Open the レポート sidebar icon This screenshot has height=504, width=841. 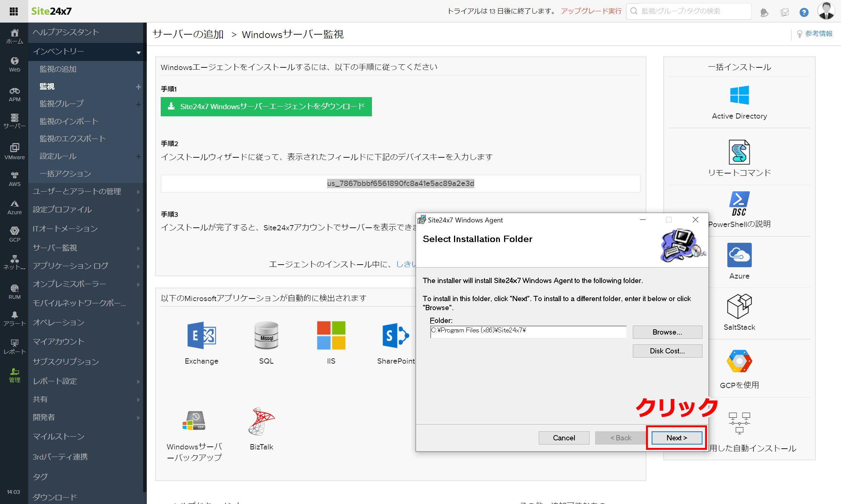14,347
